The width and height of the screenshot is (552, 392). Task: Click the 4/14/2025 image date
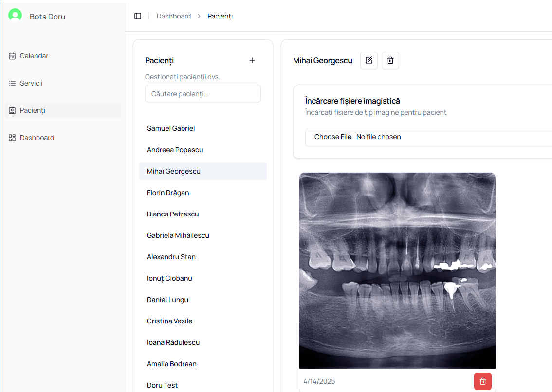(319, 381)
